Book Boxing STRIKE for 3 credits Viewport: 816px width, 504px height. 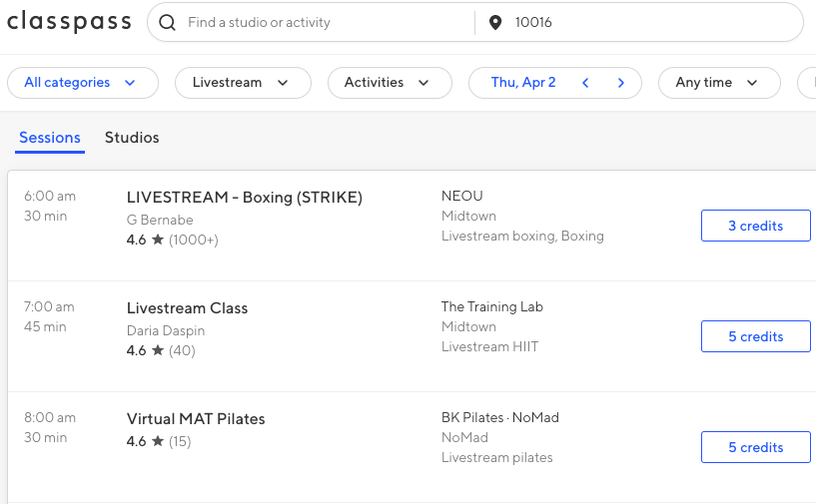pyautogui.click(x=755, y=226)
